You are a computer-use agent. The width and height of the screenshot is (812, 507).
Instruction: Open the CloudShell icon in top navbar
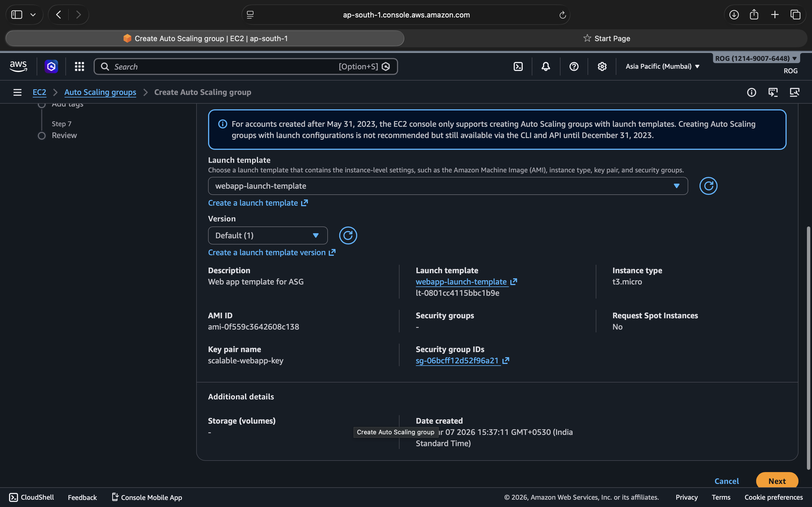pos(518,66)
